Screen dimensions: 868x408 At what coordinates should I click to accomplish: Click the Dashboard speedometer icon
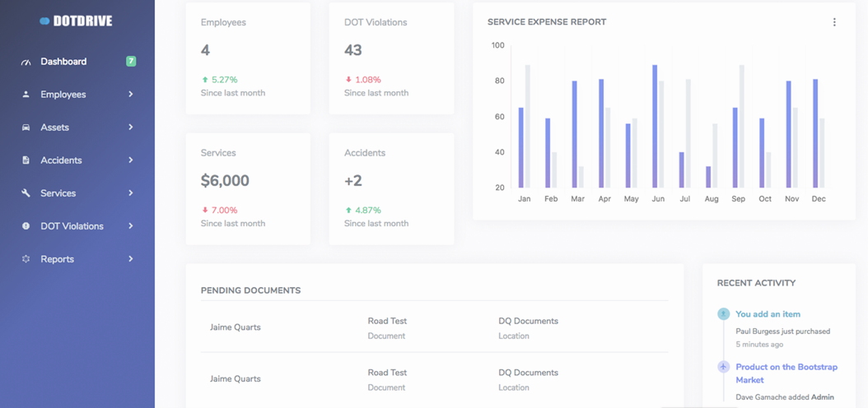pyautogui.click(x=26, y=62)
